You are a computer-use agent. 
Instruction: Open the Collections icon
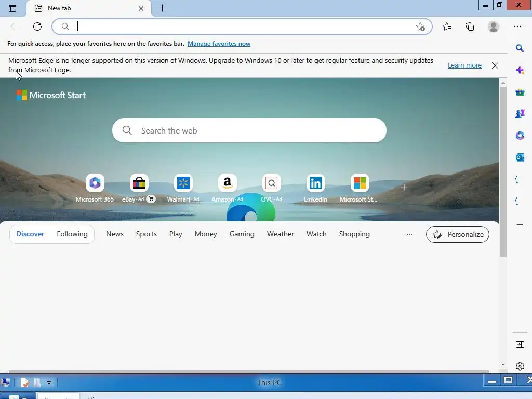pyautogui.click(x=470, y=26)
